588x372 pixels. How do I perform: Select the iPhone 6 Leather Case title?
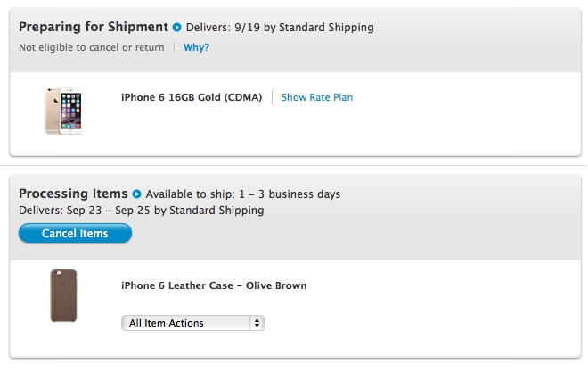[x=214, y=285]
